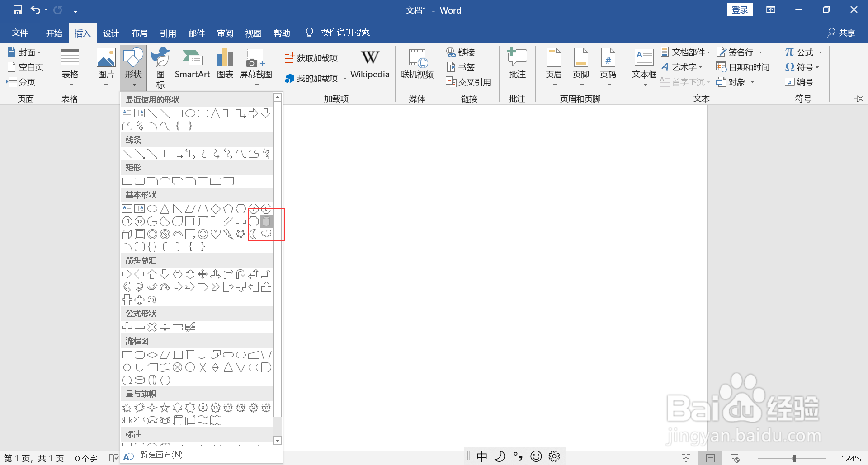Insert a Bookmark (书签)
868x465 pixels.
[x=461, y=67]
